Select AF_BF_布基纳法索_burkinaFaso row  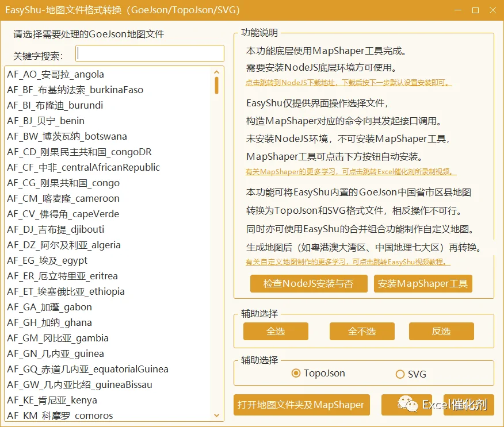point(109,90)
